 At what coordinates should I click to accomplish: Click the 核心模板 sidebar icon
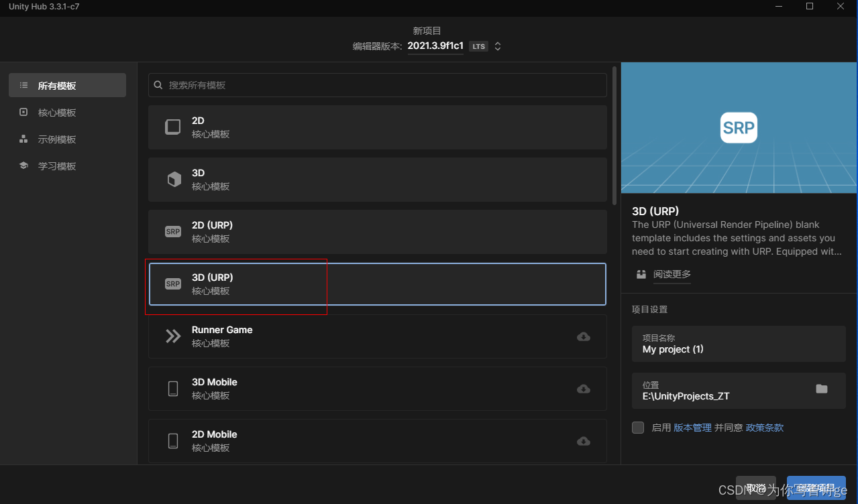23,112
